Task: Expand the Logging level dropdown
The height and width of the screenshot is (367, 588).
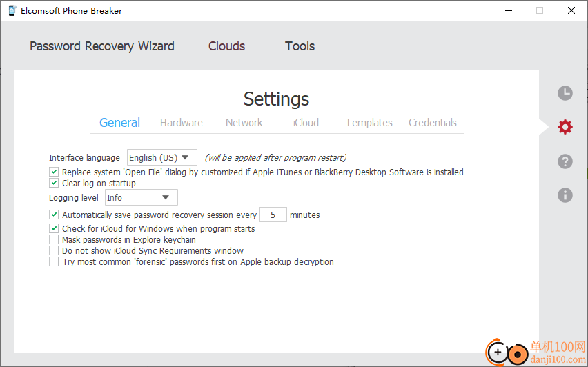Action: coord(141,197)
